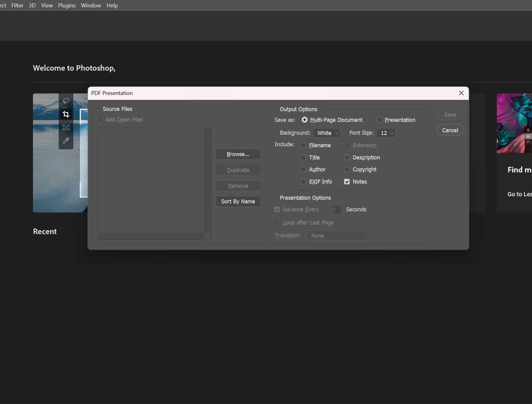Open the Font Size dropdown

coord(386,133)
